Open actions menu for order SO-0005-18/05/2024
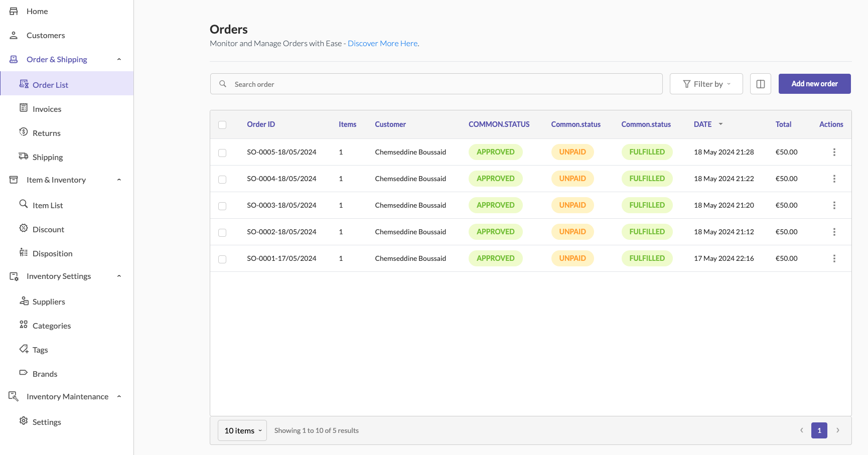 [834, 152]
